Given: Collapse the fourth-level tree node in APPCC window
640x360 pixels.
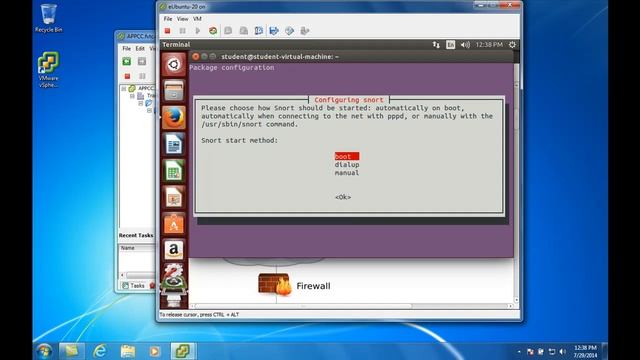Looking at the screenshot, I should pyautogui.click(x=149, y=111).
